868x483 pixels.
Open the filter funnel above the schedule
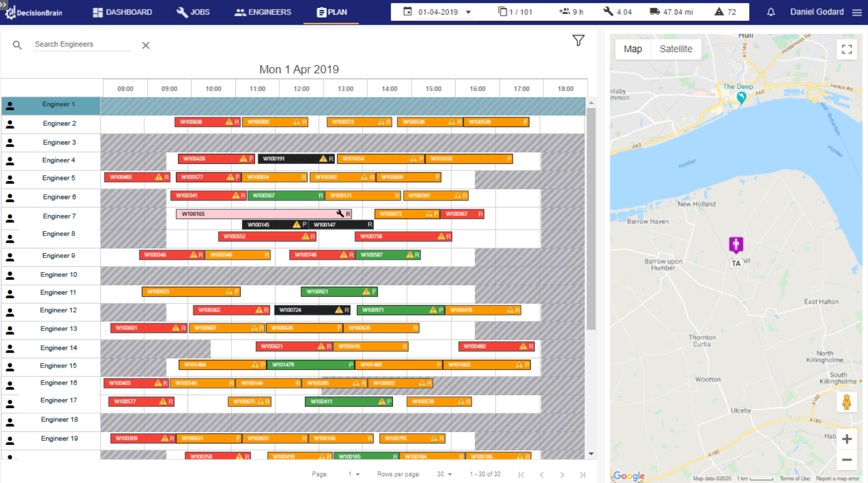click(579, 41)
